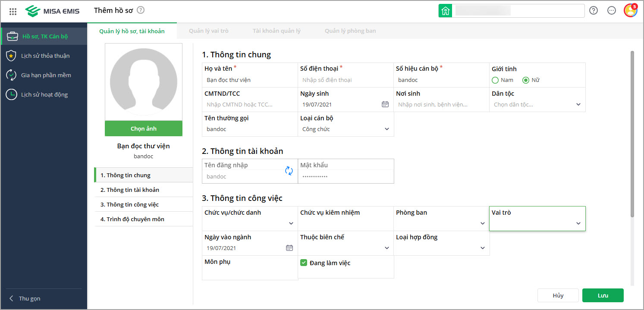Open the more options ellipsis icon
The image size is (644, 310).
point(611,11)
